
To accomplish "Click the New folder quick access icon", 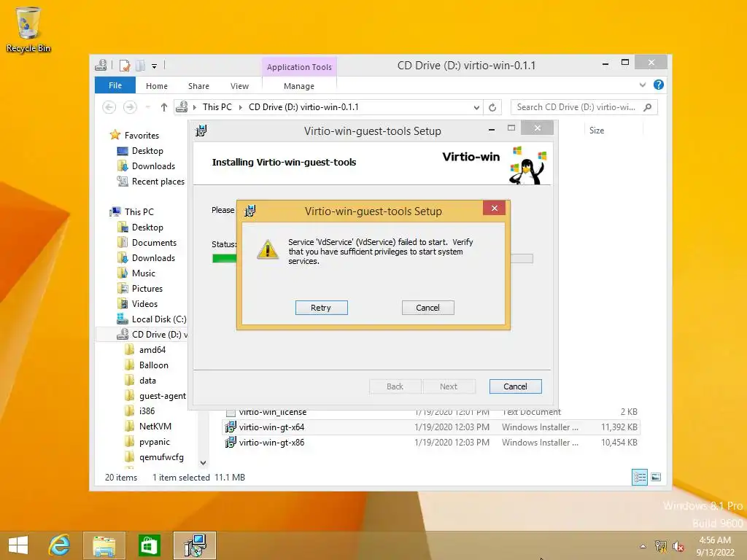I will pyautogui.click(x=140, y=66).
